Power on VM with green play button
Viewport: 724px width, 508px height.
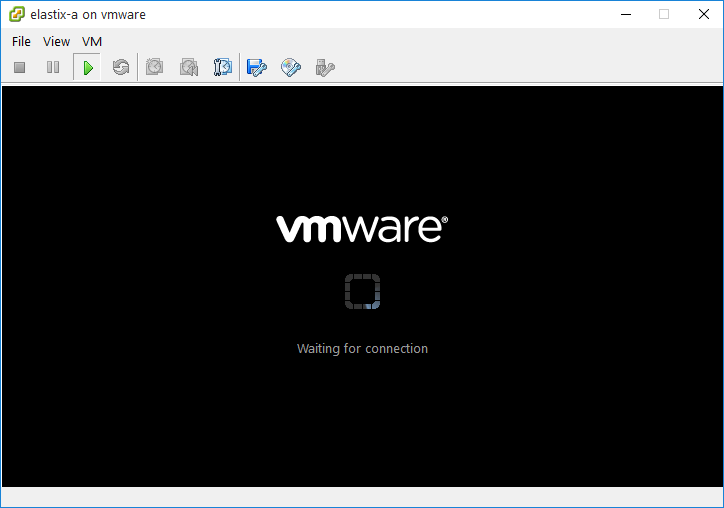87,67
